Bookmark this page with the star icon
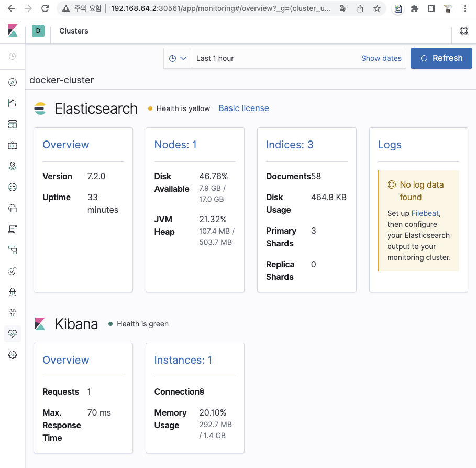This screenshot has height=468, width=476. [x=377, y=8]
